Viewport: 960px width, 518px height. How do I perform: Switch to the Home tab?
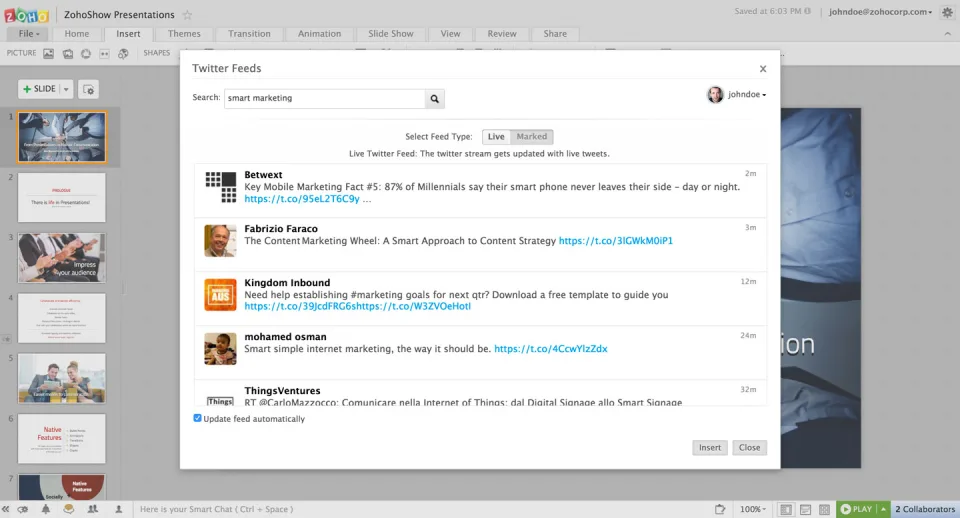click(77, 34)
